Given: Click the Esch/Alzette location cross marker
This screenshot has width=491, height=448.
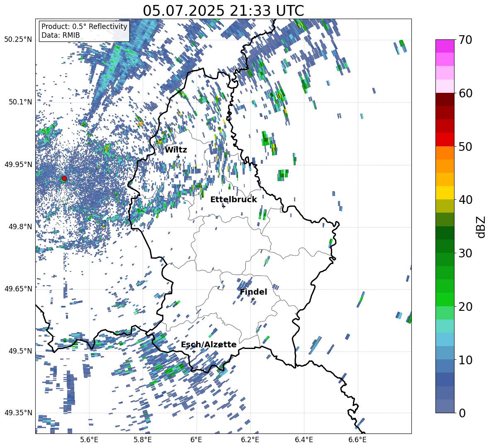Looking at the screenshot, I should click(x=194, y=351).
